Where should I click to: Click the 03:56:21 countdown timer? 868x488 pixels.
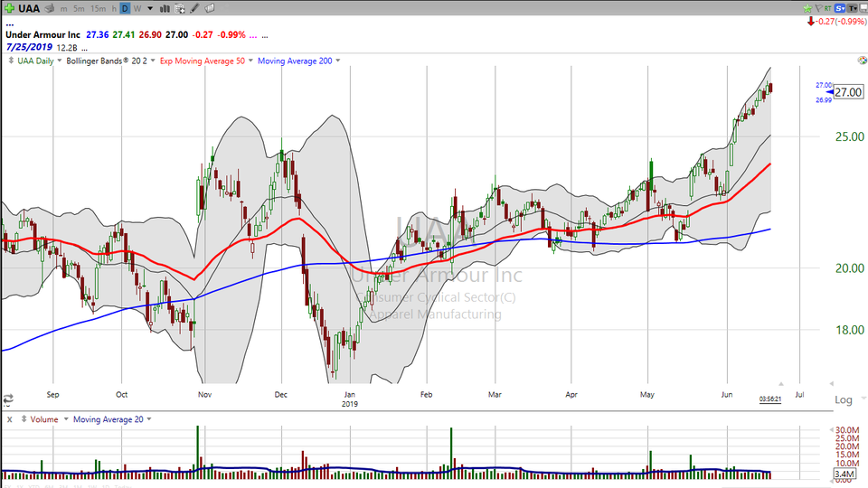coord(770,399)
